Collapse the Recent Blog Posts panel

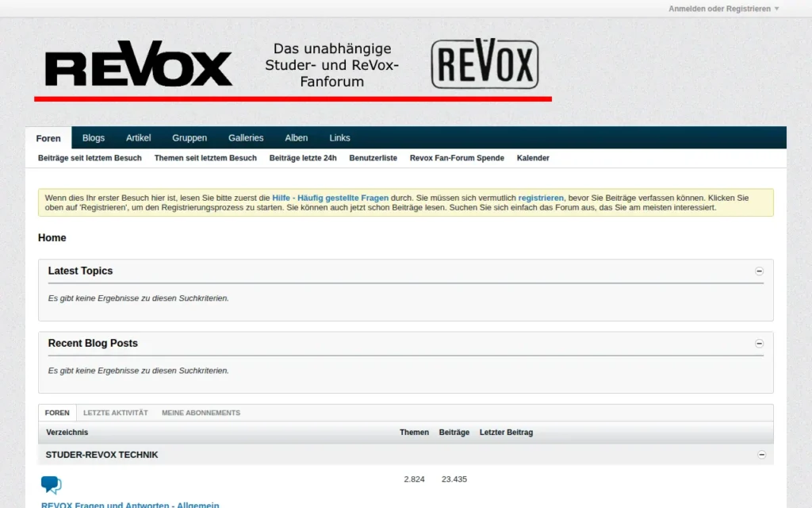(x=759, y=344)
